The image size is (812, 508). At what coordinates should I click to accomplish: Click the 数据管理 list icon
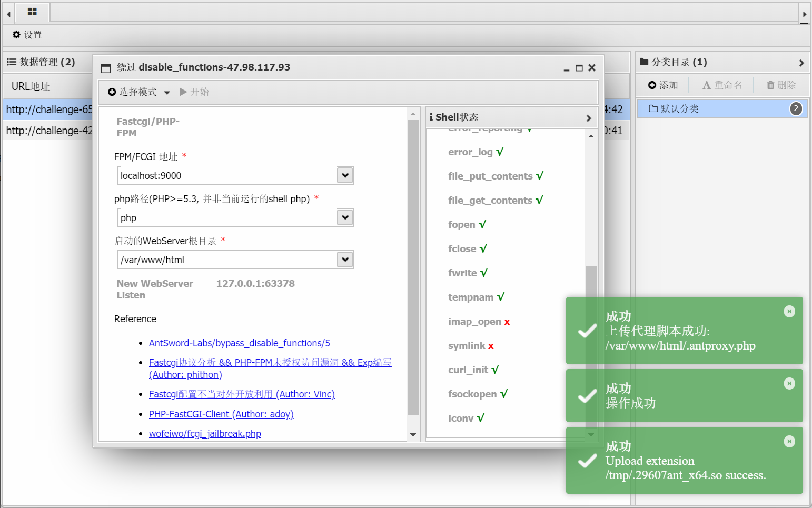pos(11,62)
